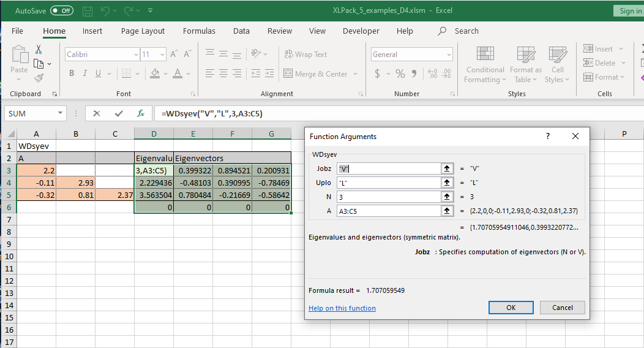The width and height of the screenshot is (644, 348).
Task: Click the formula bar Enter checkmark
Action: click(119, 113)
